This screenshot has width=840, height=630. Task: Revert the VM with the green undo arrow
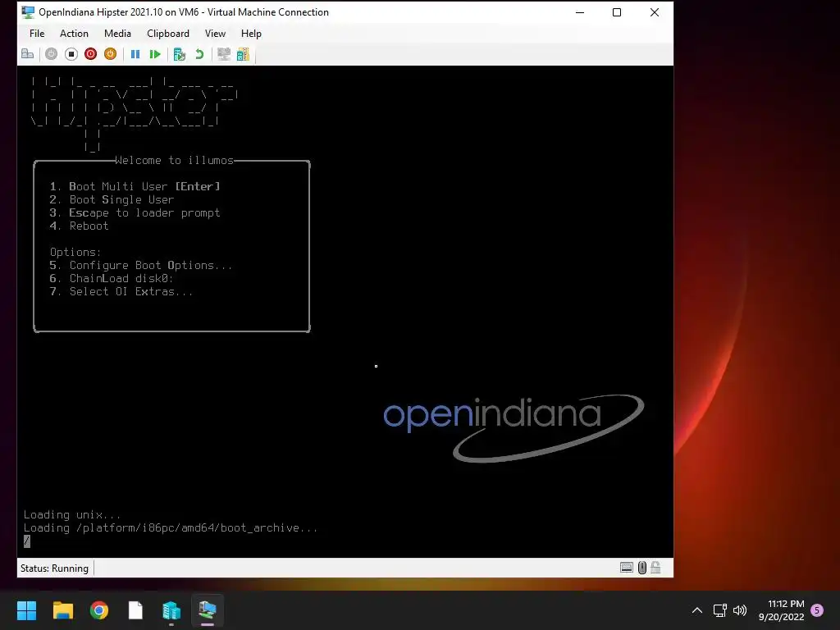point(199,54)
